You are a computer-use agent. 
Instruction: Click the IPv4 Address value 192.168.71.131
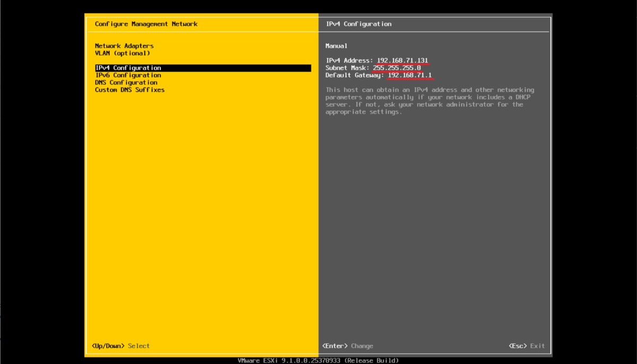(402, 60)
